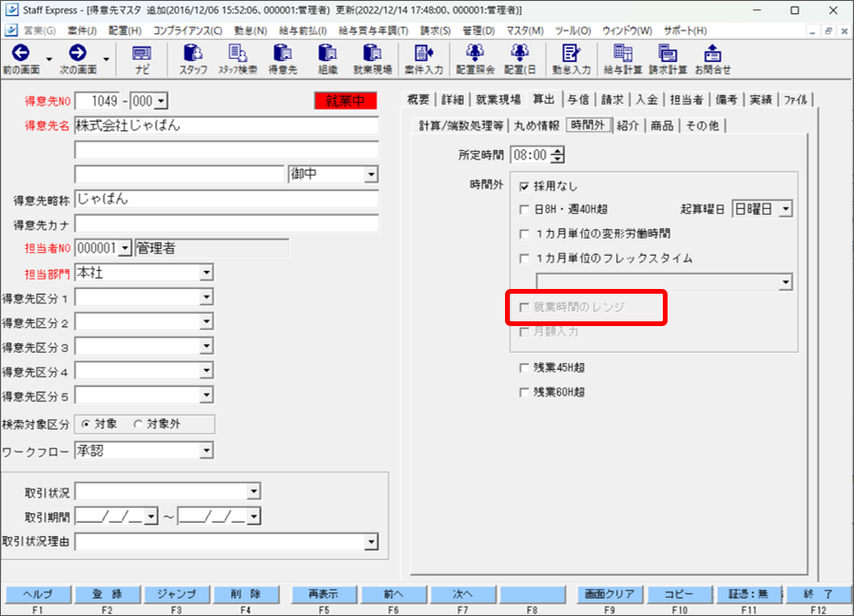Open the 就業現場 worksite icon

(x=374, y=59)
